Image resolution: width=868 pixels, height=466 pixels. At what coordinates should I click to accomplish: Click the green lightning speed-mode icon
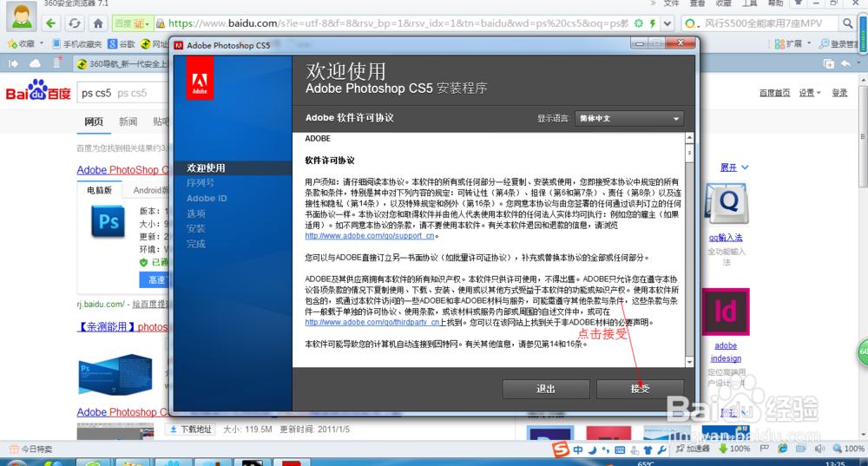pos(653,23)
